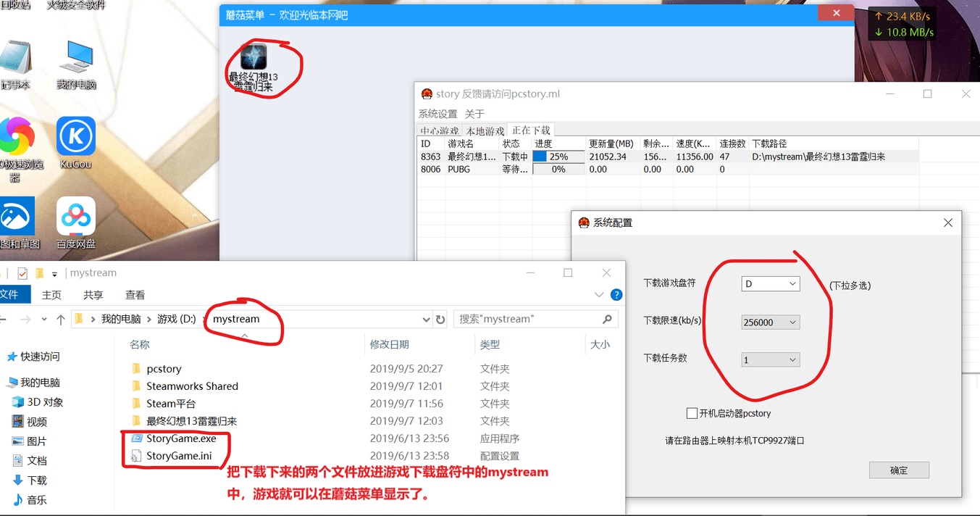The width and height of the screenshot is (980, 516).
Task: Open the 查看 ribbon tab in Explorer
Action: pyautogui.click(x=135, y=295)
